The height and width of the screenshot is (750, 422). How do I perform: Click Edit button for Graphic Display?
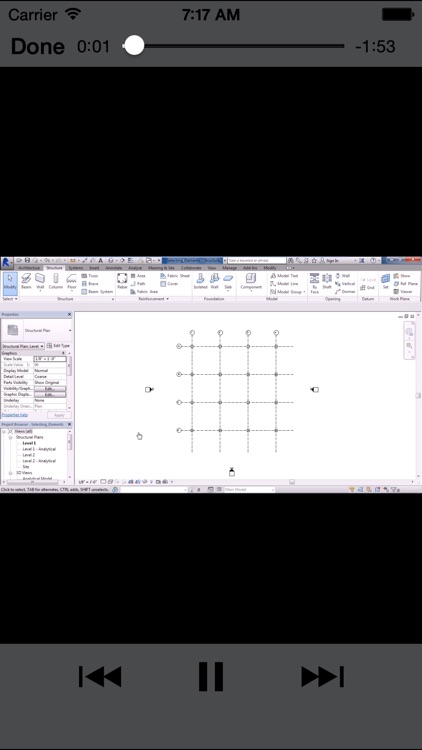pos(50,395)
